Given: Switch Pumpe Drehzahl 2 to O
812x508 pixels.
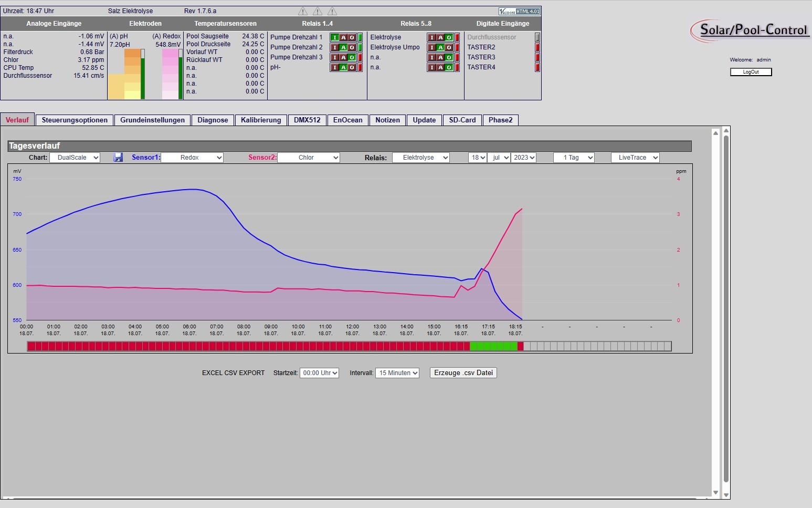Looking at the screenshot, I should (x=352, y=47).
